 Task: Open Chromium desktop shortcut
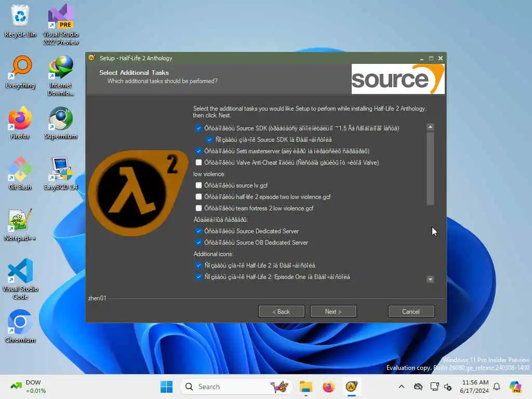point(20,326)
